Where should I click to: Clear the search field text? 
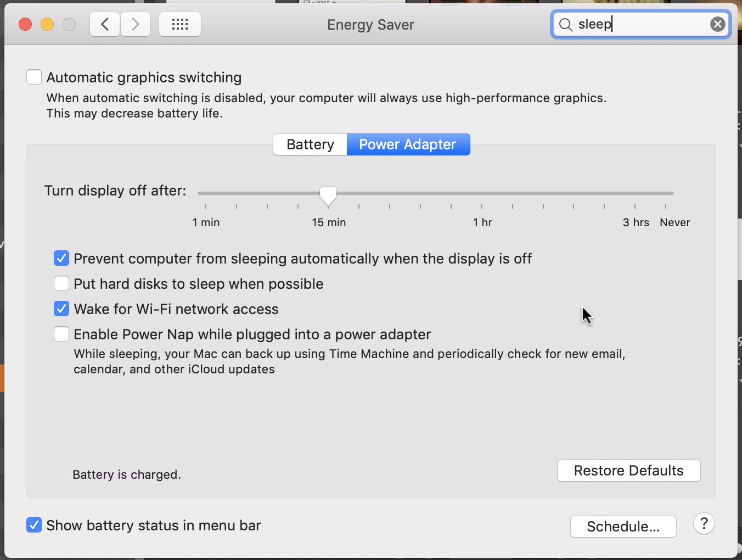point(717,24)
